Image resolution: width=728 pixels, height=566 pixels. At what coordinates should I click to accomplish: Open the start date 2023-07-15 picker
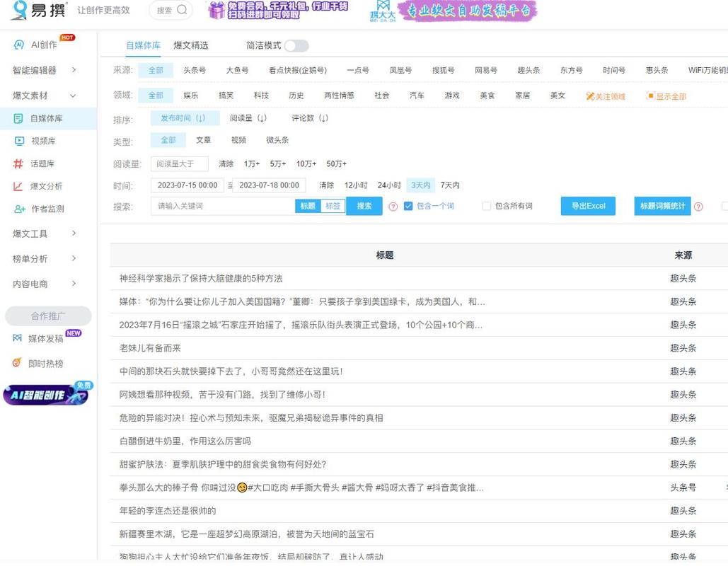(187, 185)
